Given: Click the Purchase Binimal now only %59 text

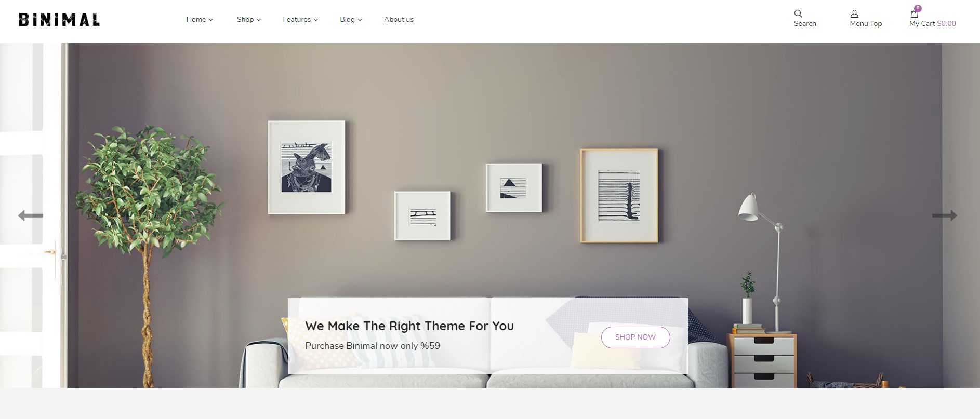Looking at the screenshot, I should tap(373, 346).
